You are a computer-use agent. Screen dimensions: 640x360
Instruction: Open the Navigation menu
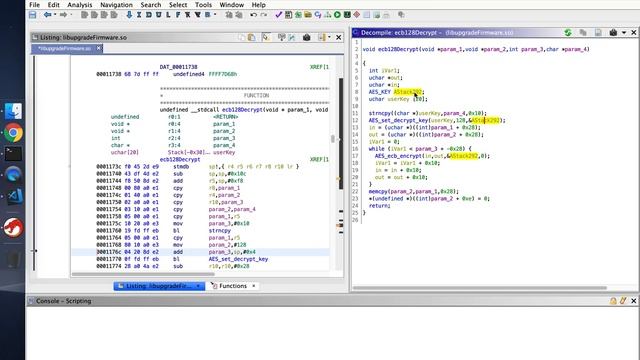116,5
